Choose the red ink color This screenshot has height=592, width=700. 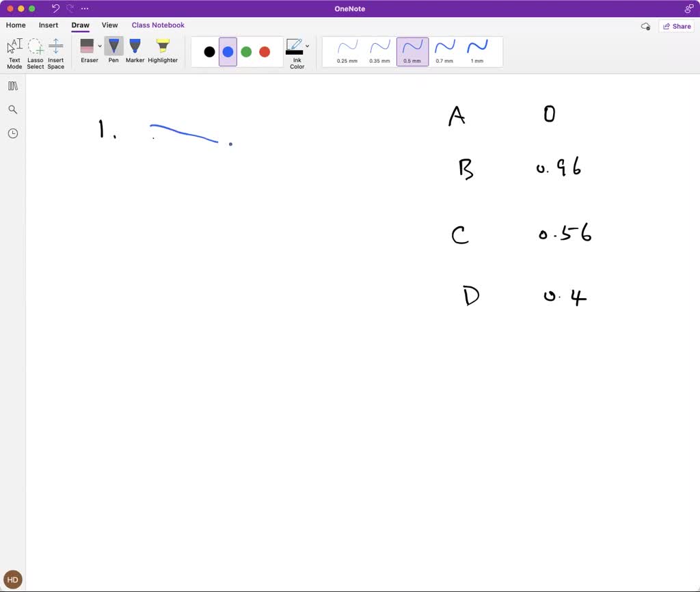265,52
